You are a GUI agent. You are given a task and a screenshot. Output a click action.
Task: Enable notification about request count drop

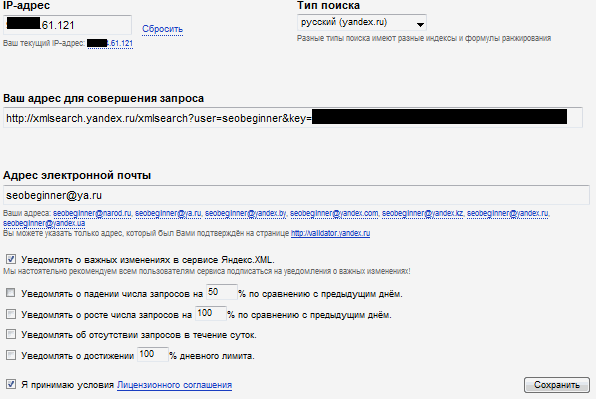pos(11,293)
